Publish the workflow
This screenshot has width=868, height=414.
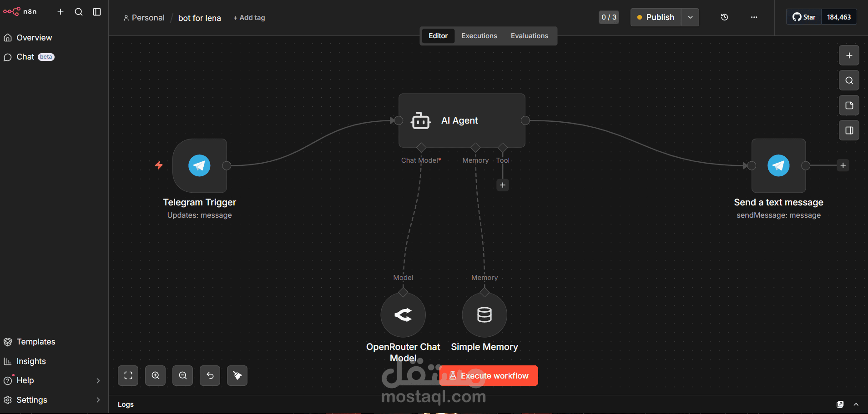click(x=656, y=17)
